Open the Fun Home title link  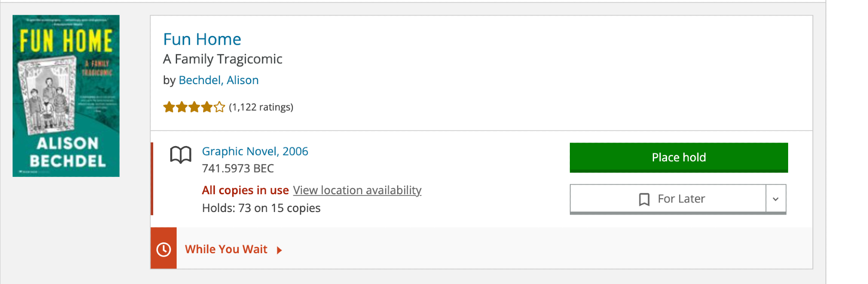[x=202, y=39]
